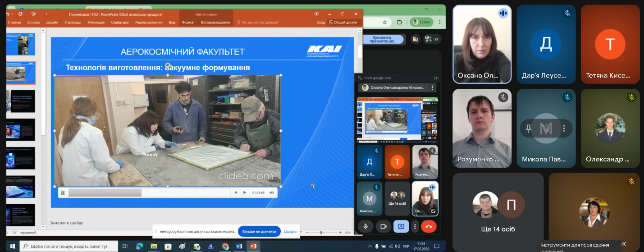Viewport: 644px width, 252px height.
Task: Click the Сховати link
Action: [290, 231]
